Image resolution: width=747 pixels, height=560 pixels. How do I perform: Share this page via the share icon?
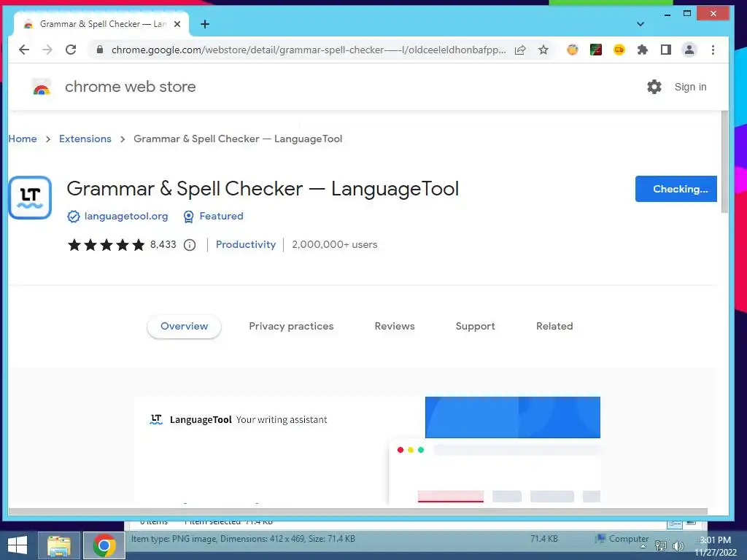pos(520,50)
